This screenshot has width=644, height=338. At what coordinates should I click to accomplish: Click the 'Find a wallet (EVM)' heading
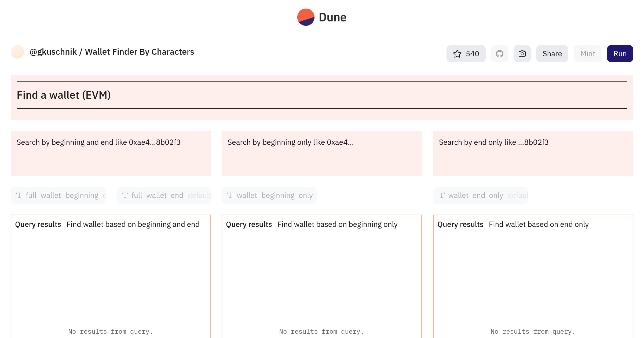tap(64, 95)
